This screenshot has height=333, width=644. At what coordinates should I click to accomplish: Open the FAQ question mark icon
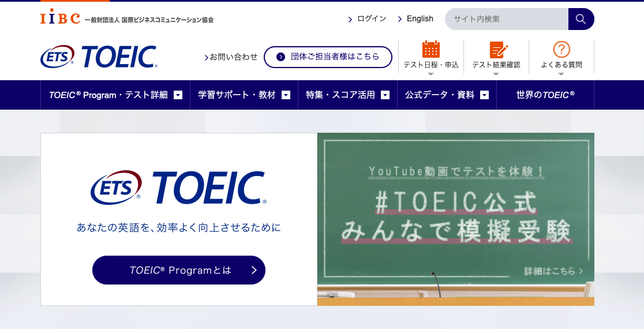[561, 50]
